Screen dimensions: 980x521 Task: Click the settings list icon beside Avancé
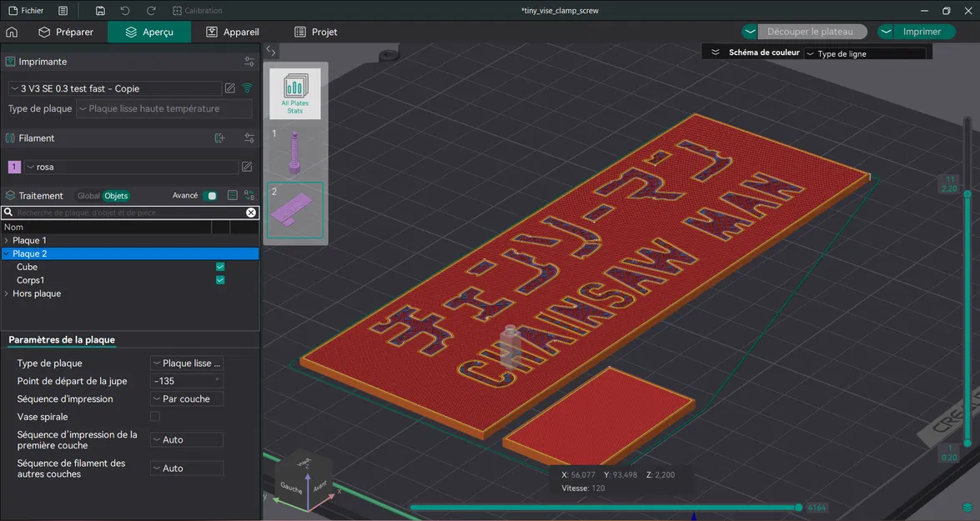(x=233, y=196)
